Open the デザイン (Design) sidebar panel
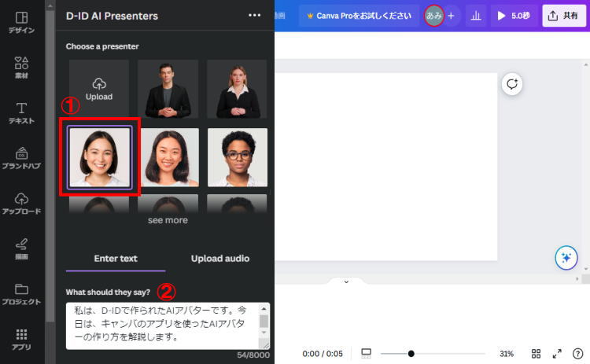590x364 pixels. [21, 22]
